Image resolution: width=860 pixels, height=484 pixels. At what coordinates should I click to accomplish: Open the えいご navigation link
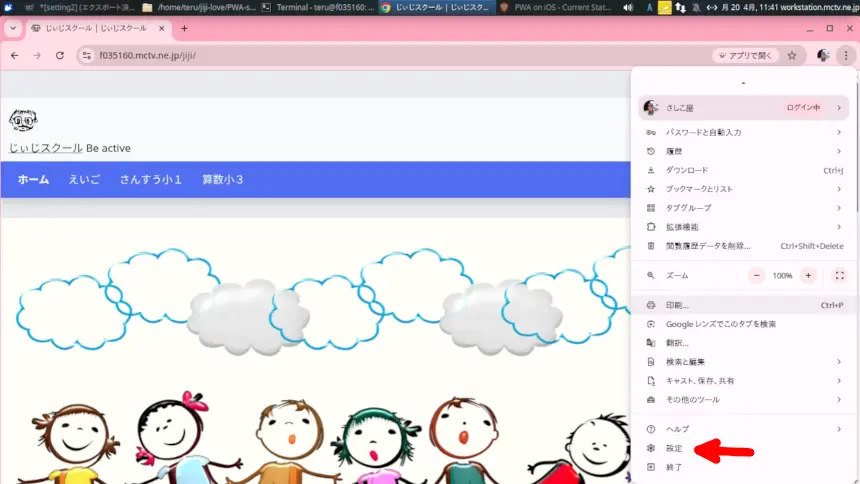(84, 179)
